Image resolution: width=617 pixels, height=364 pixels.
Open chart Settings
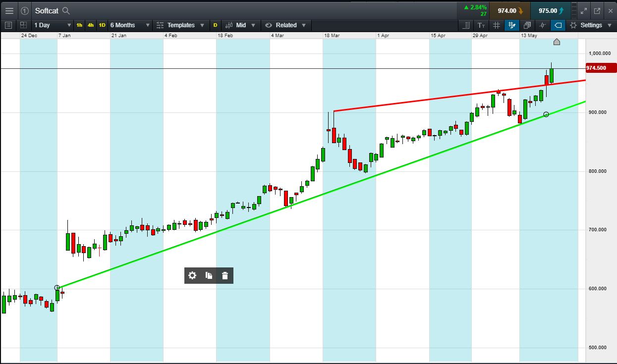[591, 25]
